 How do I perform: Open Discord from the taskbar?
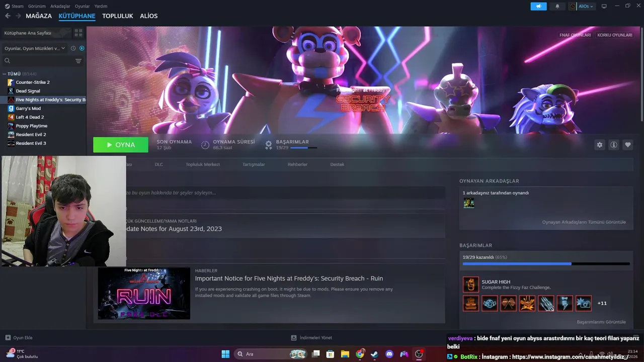389,354
